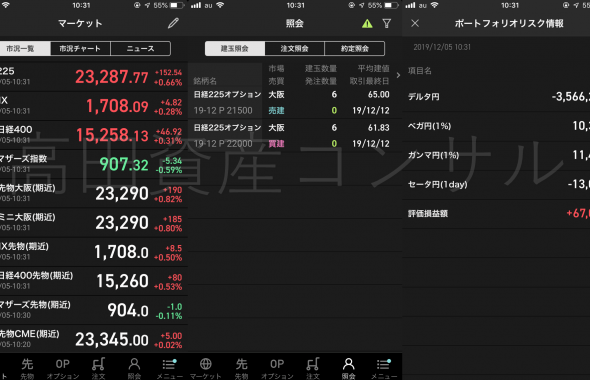The height and width of the screenshot is (380, 590).
Task: Tap the average price 61.83
Action: coord(379,128)
